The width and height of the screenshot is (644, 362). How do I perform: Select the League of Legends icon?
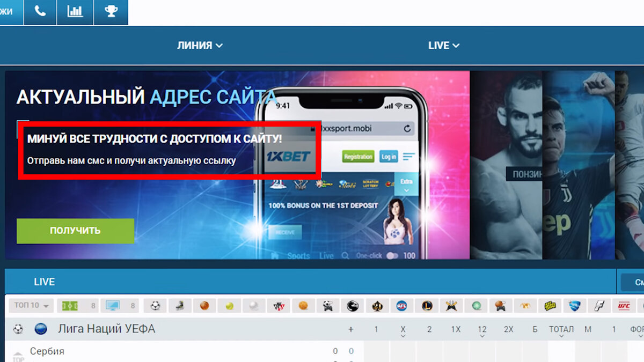click(426, 305)
